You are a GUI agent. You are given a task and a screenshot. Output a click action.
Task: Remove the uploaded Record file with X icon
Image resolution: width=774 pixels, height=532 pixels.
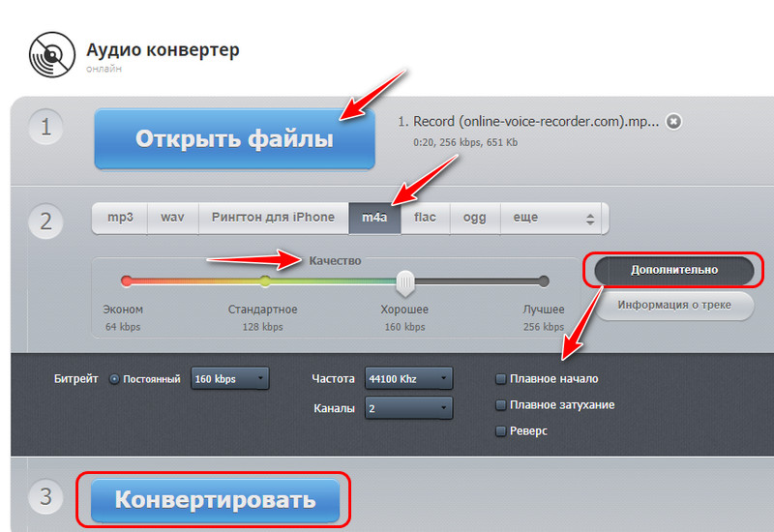[673, 122]
